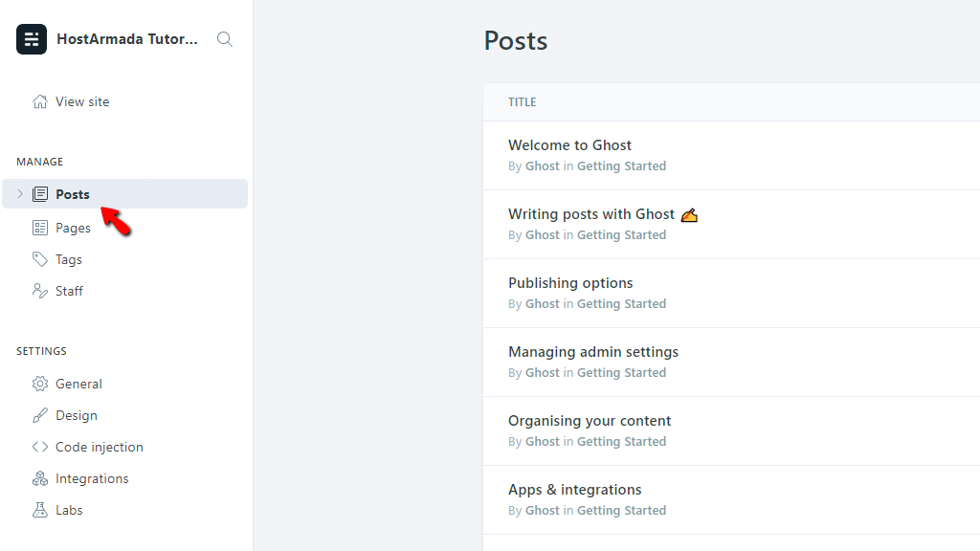Click the Labs flask icon

coord(39,509)
